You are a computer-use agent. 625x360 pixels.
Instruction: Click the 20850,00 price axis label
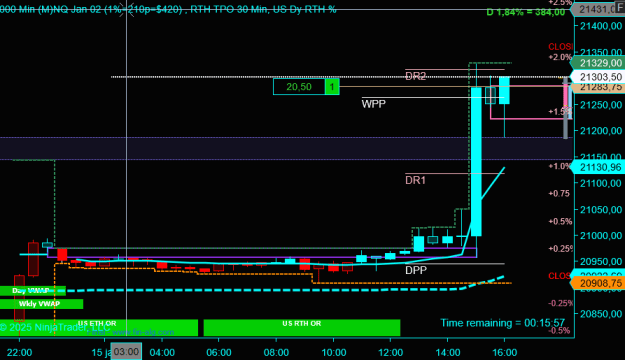(x=601, y=314)
